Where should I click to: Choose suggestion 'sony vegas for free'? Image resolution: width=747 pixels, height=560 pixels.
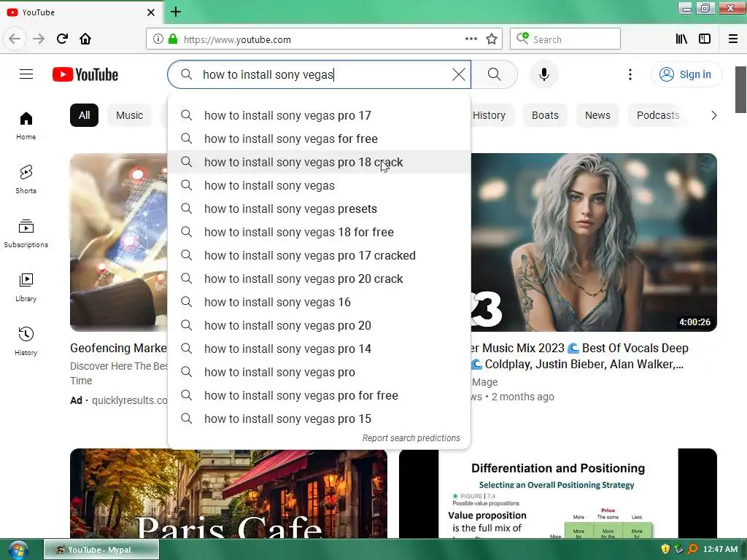(320, 139)
